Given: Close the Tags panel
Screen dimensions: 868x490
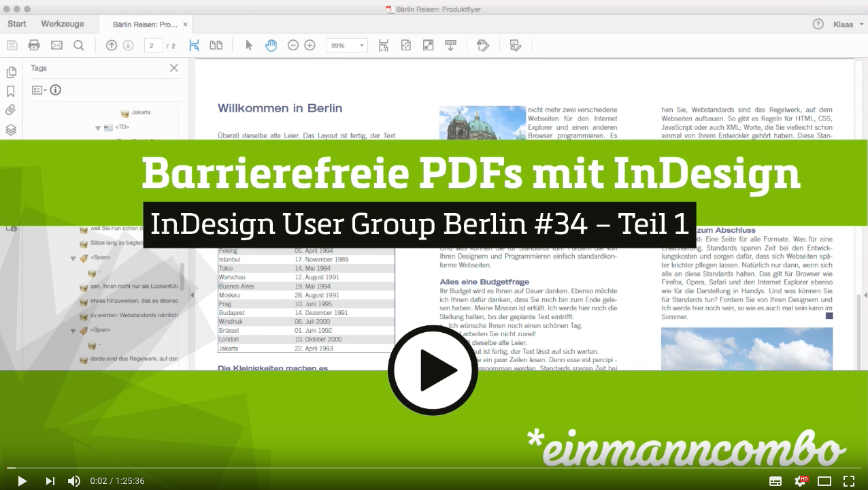Looking at the screenshot, I should (x=174, y=68).
